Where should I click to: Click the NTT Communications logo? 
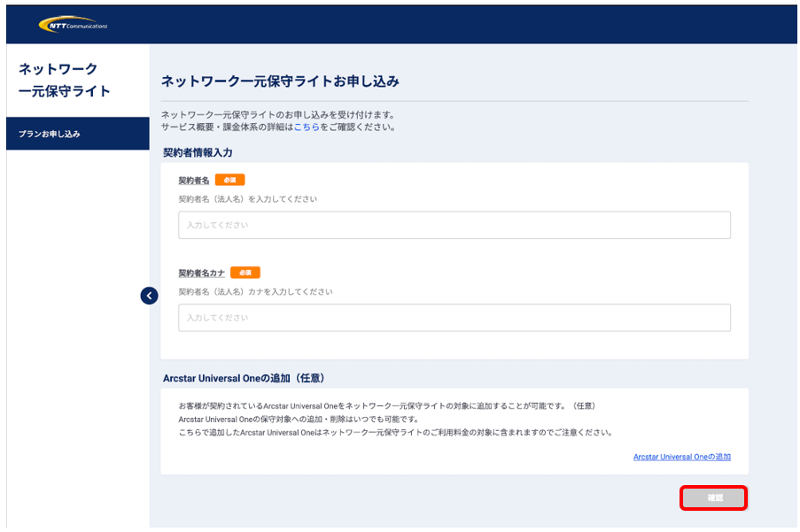[x=74, y=25]
